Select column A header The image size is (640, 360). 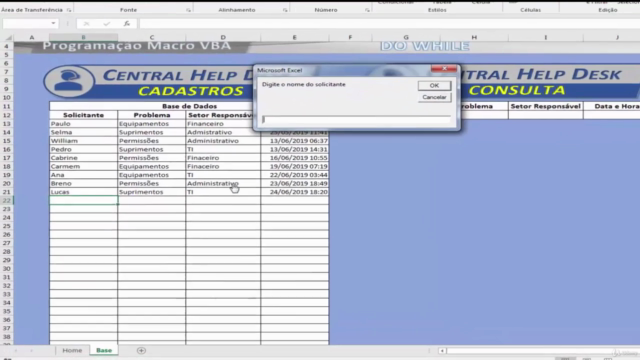31,38
